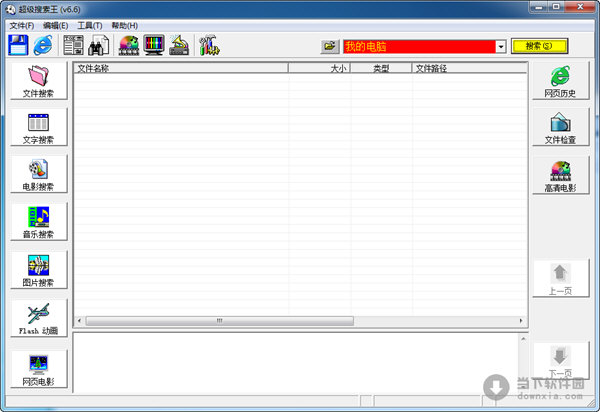The image size is (600, 412).
Task: Go to next page 下一页
Action: coord(561,361)
